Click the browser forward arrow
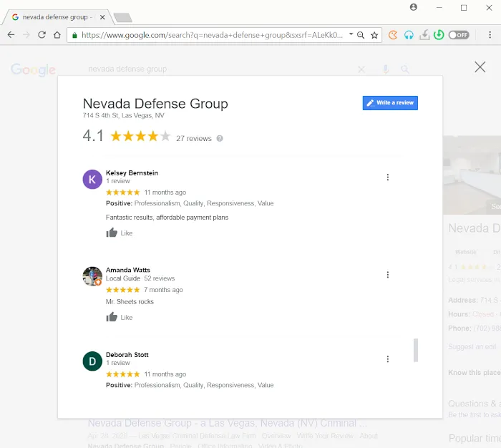 click(x=26, y=35)
